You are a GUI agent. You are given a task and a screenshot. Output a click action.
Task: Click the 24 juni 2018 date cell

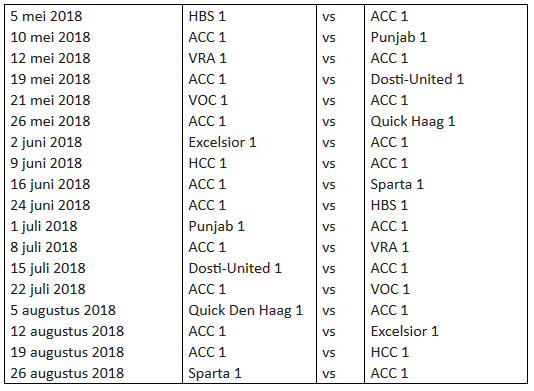pyautogui.click(x=50, y=205)
